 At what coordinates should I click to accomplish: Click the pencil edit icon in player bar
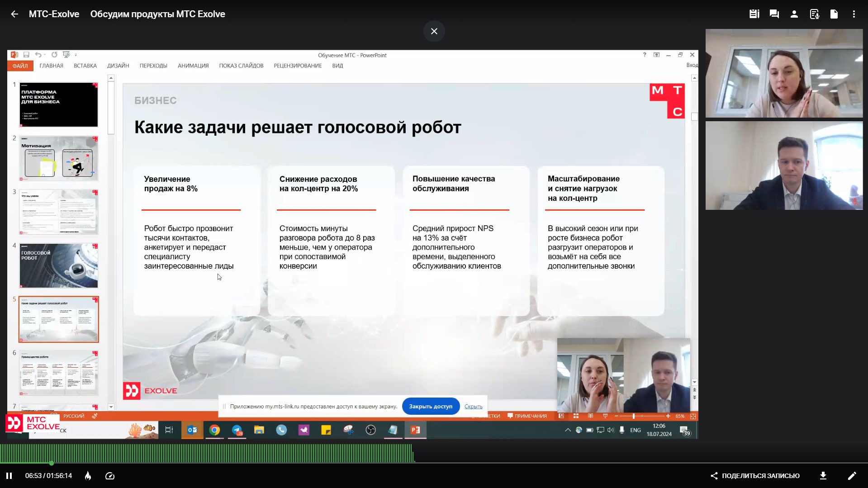[852, 476]
